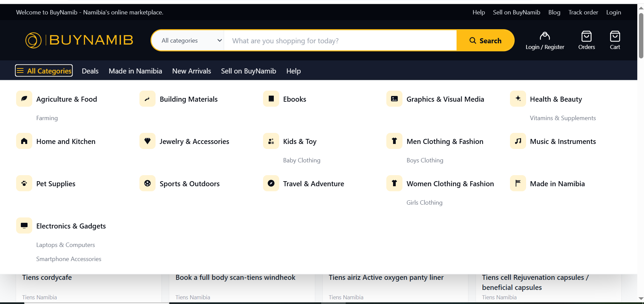Open Farming subcategory
The image size is (644, 304).
pyautogui.click(x=47, y=118)
